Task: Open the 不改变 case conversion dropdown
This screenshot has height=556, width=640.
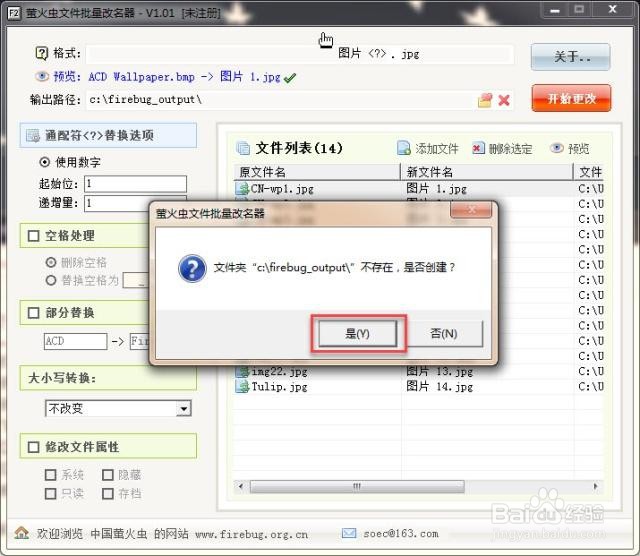Action: pos(118,408)
